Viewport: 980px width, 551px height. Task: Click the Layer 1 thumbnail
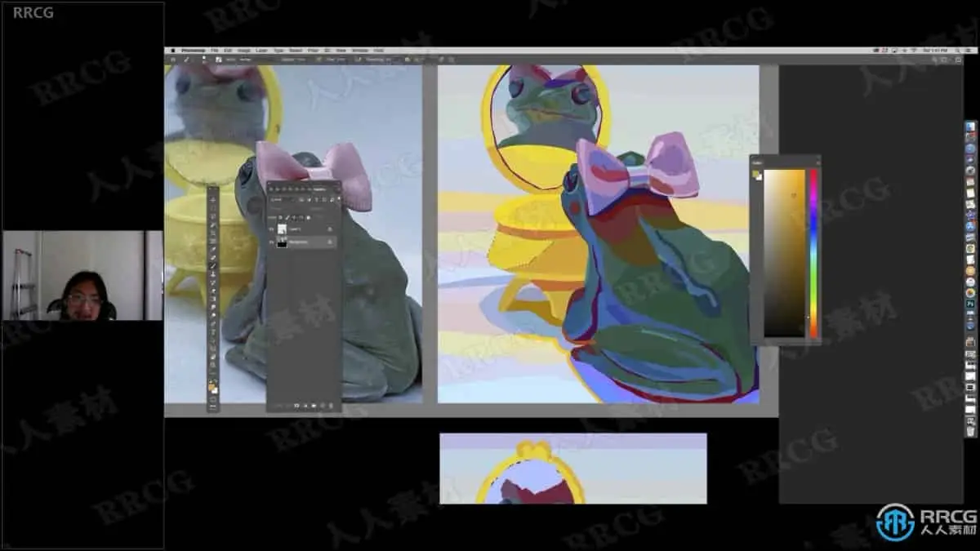point(283,229)
